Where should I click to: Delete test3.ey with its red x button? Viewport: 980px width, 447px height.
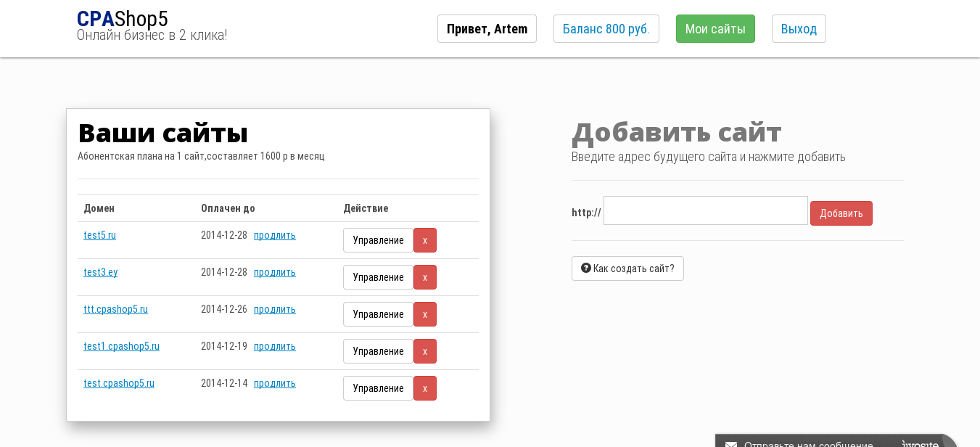pyautogui.click(x=425, y=277)
